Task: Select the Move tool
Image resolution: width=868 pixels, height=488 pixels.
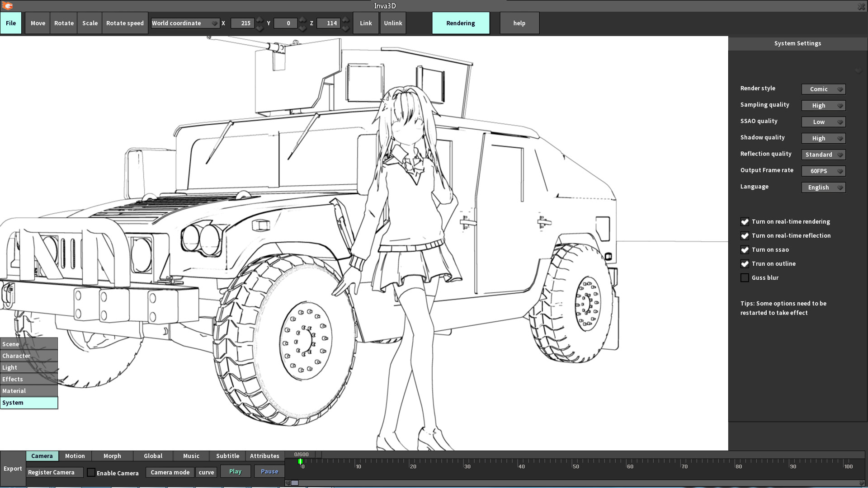Action: 38,23
